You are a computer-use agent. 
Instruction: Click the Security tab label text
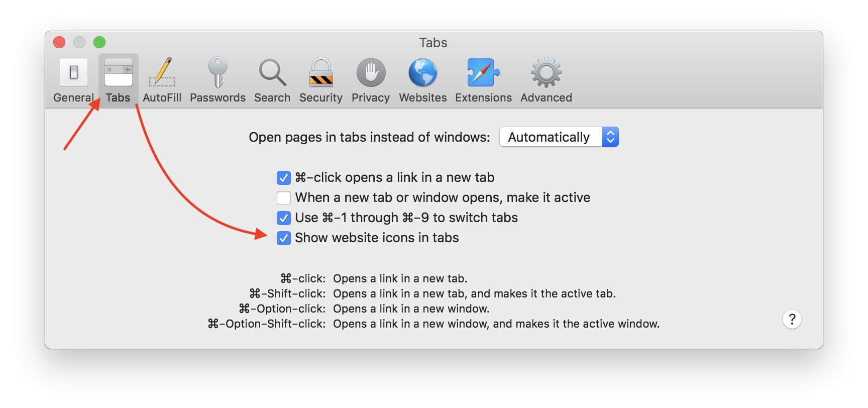click(x=320, y=97)
